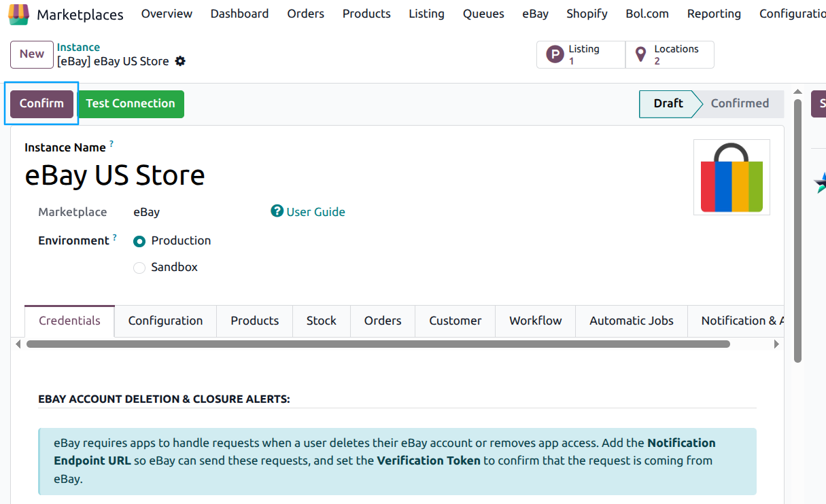Open the Marketplaces app home icon
Image resolution: width=826 pixels, height=504 pixels.
[18, 14]
